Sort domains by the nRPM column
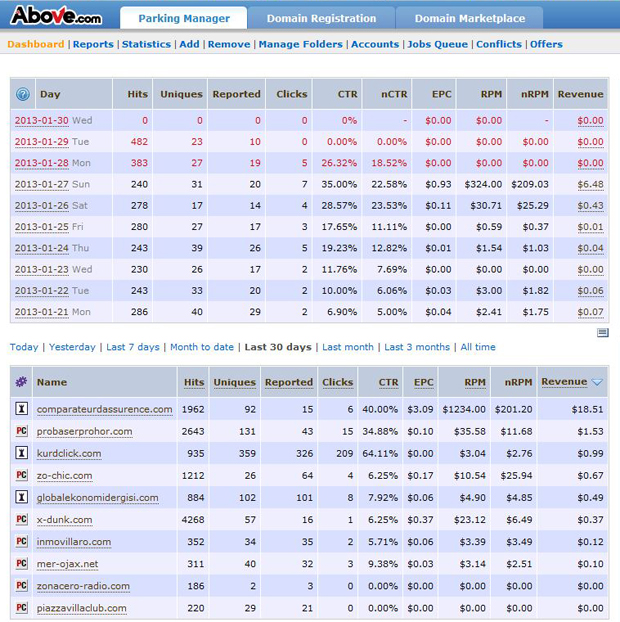620x622 pixels. coord(518,382)
